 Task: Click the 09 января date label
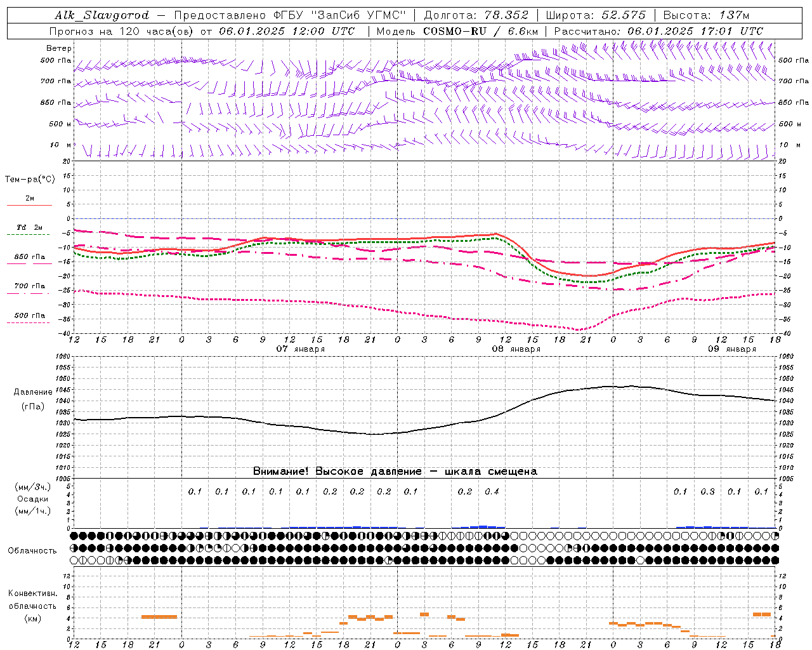tap(732, 349)
